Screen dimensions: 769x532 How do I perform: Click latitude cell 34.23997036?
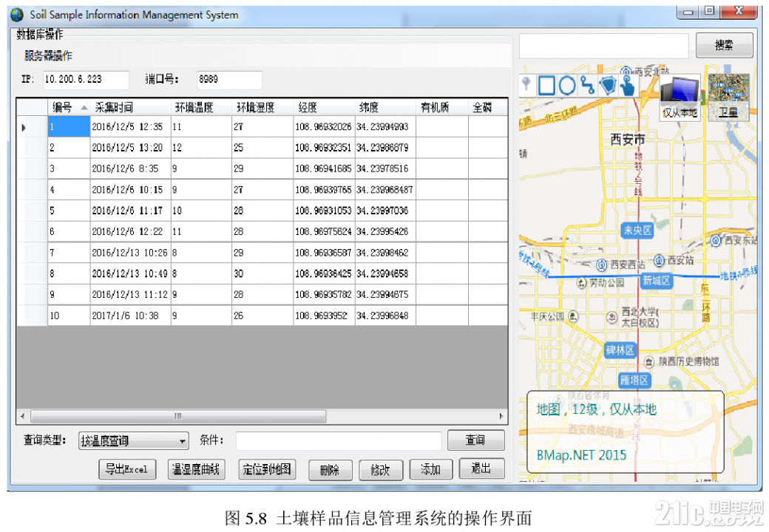coord(385,211)
